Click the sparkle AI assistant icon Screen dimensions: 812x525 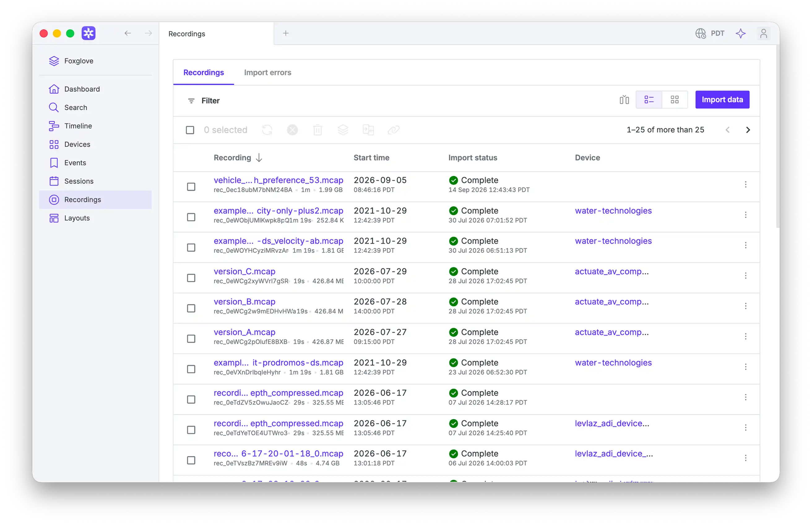coord(741,33)
